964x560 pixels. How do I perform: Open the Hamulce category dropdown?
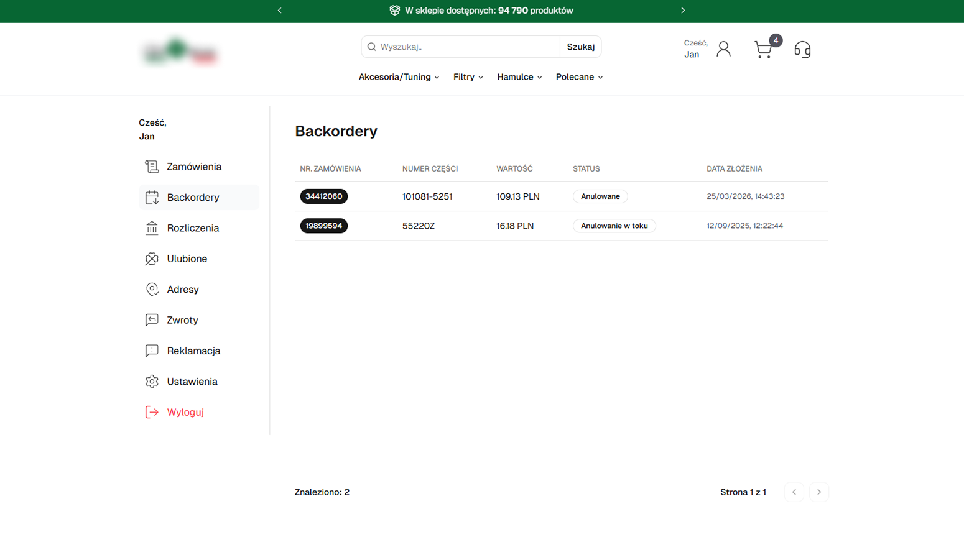click(519, 77)
